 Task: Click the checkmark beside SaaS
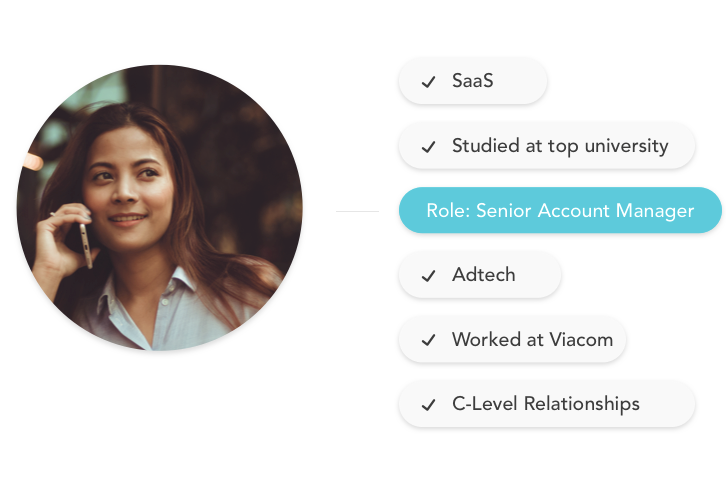click(428, 82)
